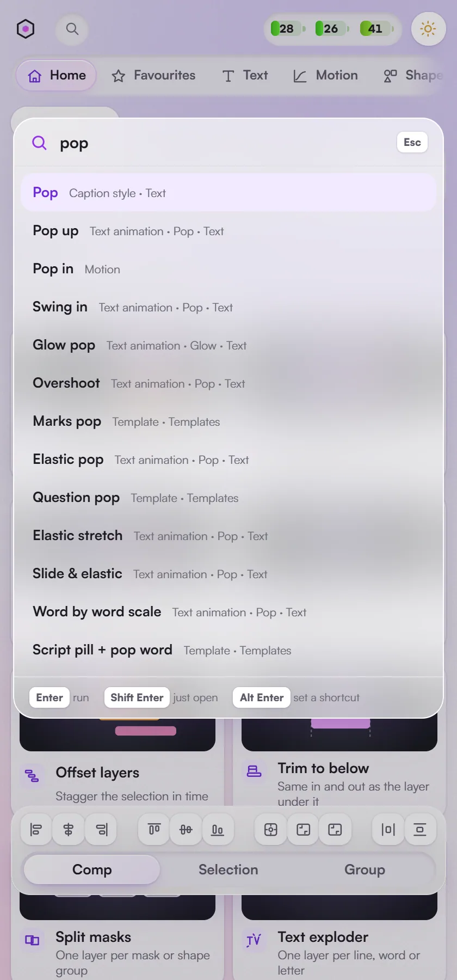Distribute vertically button
This screenshot has height=980, width=457.
pyautogui.click(x=420, y=830)
